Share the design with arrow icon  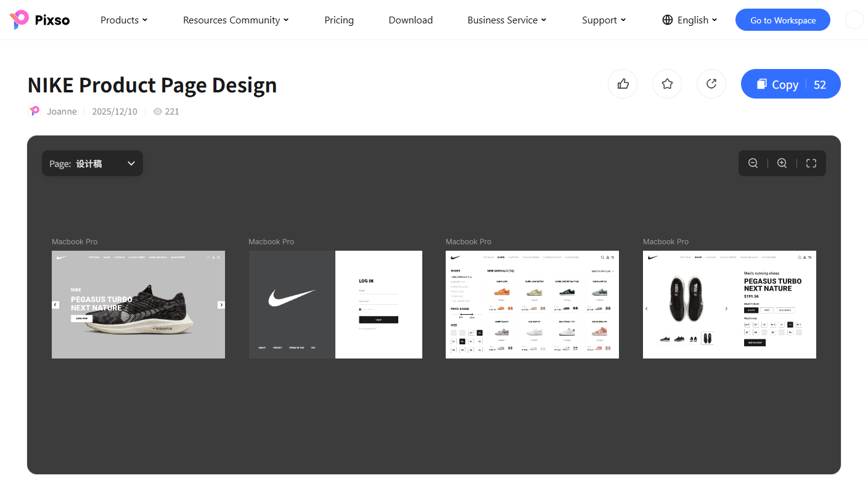(711, 84)
